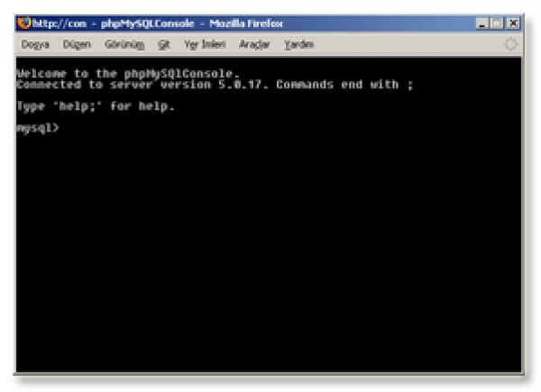Open the Görünüm menu
Screen dimensions: 541x392
click(124, 44)
